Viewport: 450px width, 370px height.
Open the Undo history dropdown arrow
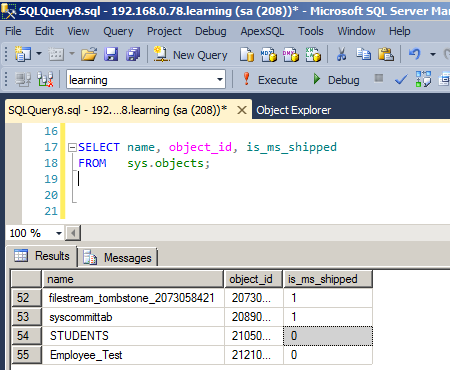(433, 54)
